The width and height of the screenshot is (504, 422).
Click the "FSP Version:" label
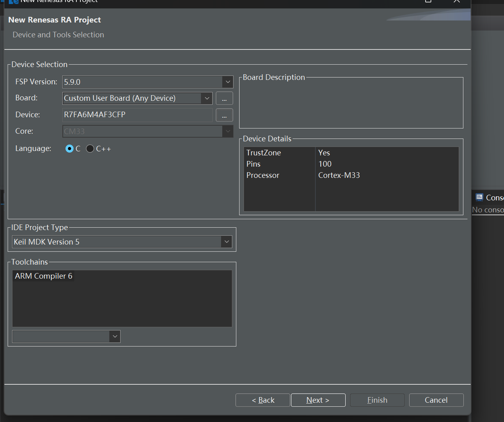point(36,82)
